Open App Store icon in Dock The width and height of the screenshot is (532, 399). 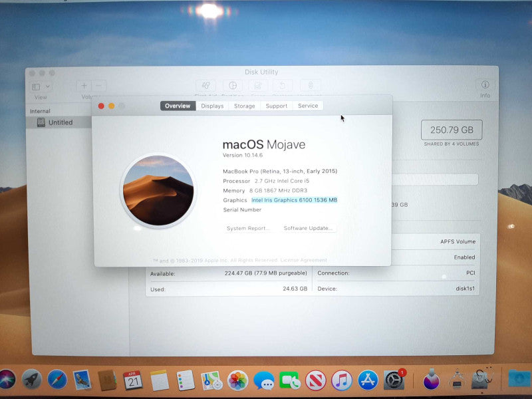(x=368, y=380)
